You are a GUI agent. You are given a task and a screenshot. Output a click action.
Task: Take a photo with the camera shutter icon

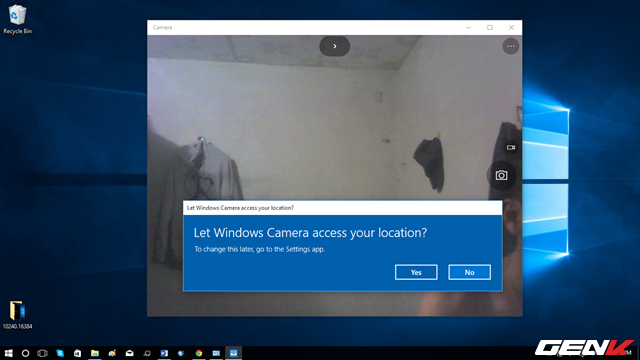pyautogui.click(x=501, y=176)
